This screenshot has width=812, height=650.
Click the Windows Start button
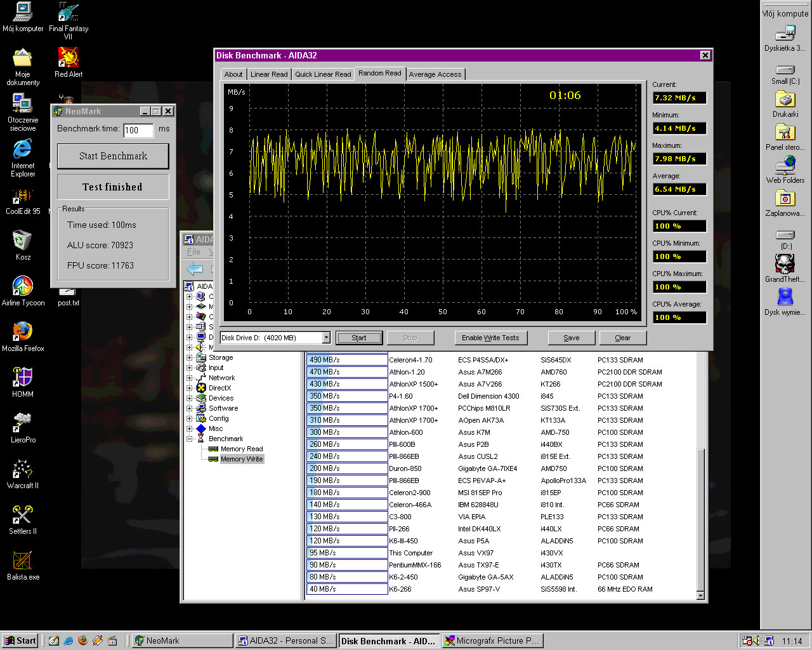point(20,640)
